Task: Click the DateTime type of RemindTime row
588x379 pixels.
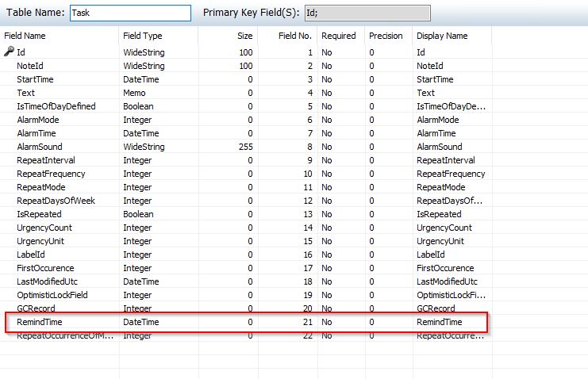Action: pyautogui.click(x=141, y=322)
